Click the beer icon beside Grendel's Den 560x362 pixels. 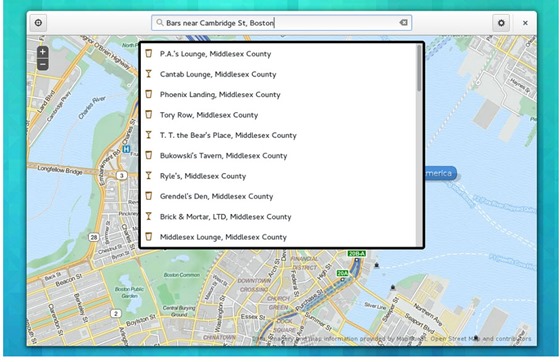point(149,196)
